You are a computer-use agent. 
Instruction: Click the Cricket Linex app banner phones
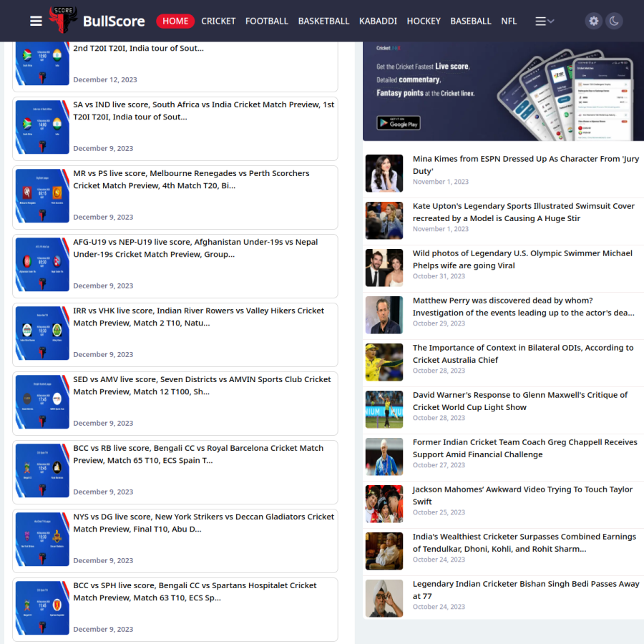pyautogui.click(x=567, y=95)
